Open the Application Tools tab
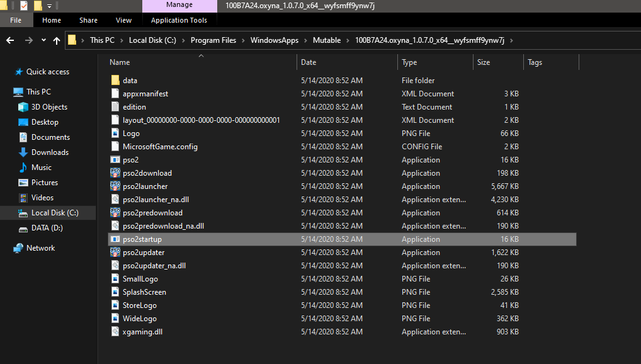Viewport: 641px width, 364px height. 179,20
